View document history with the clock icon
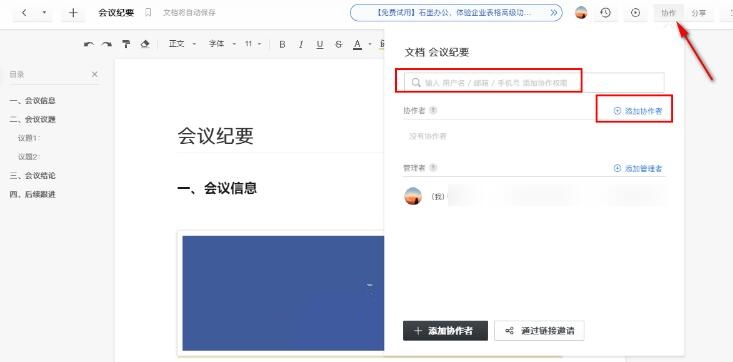733x362 pixels. coord(605,13)
